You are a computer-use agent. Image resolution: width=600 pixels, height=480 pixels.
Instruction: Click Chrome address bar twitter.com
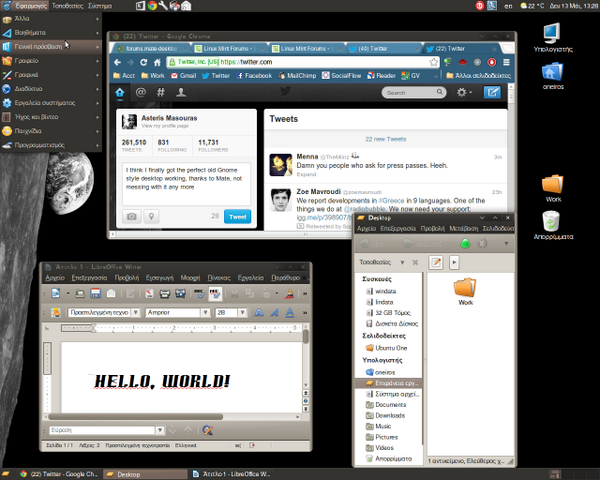tap(302, 62)
